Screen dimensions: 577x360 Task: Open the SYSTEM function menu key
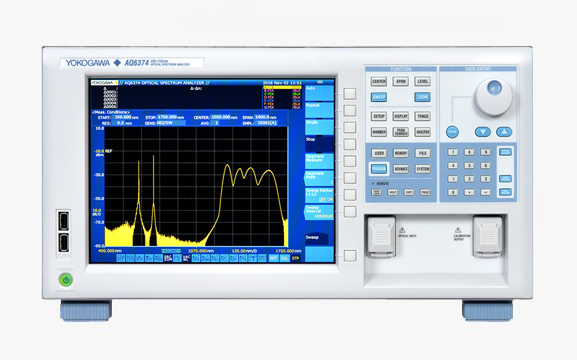click(x=422, y=169)
